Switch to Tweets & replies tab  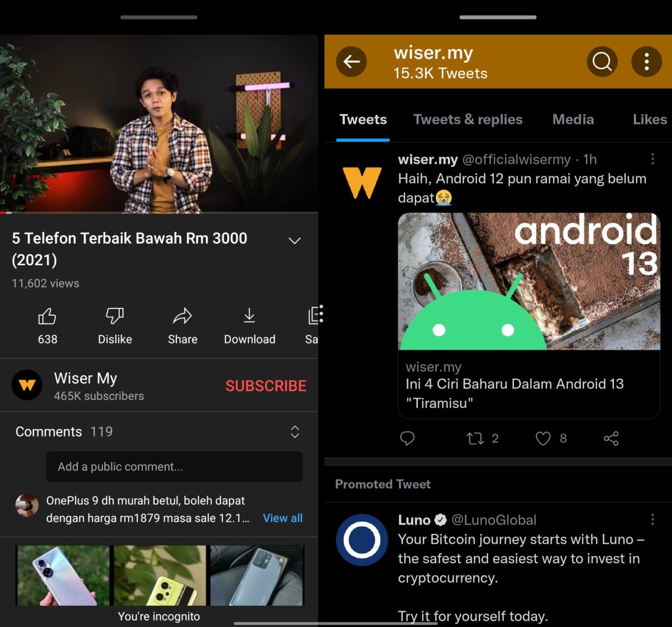point(468,119)
